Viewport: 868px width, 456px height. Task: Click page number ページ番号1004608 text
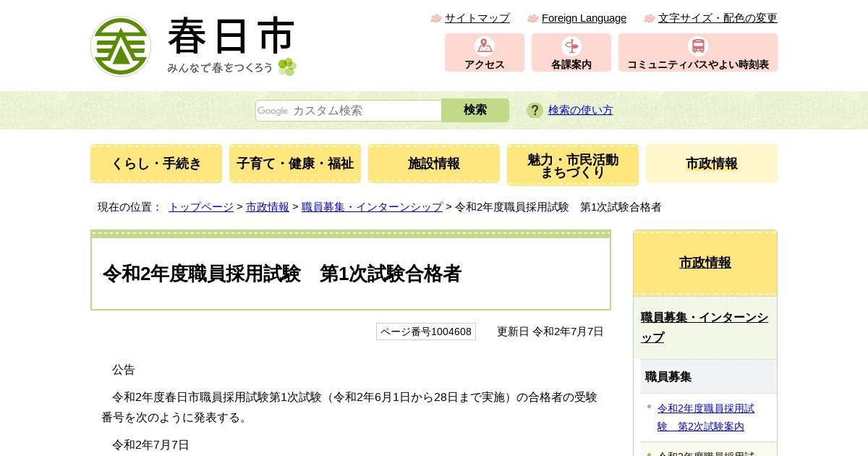(426, 332)
